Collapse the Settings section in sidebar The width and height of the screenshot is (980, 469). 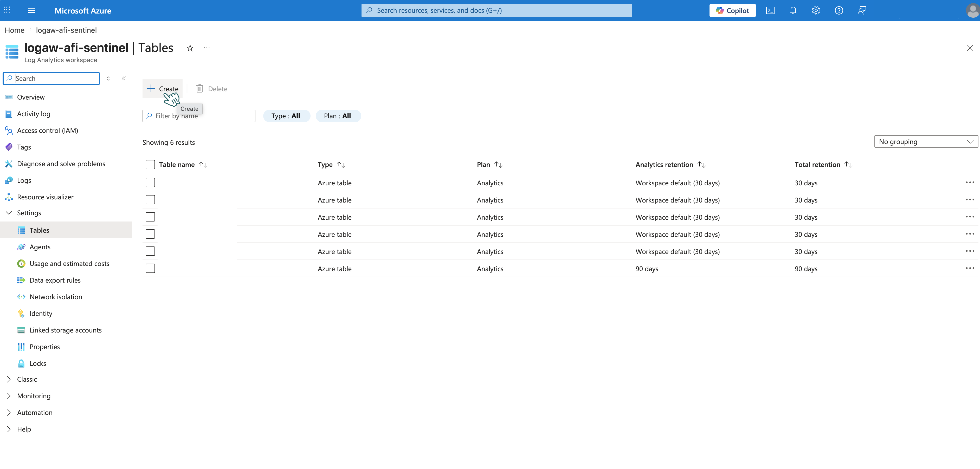[x=9, y=213]
